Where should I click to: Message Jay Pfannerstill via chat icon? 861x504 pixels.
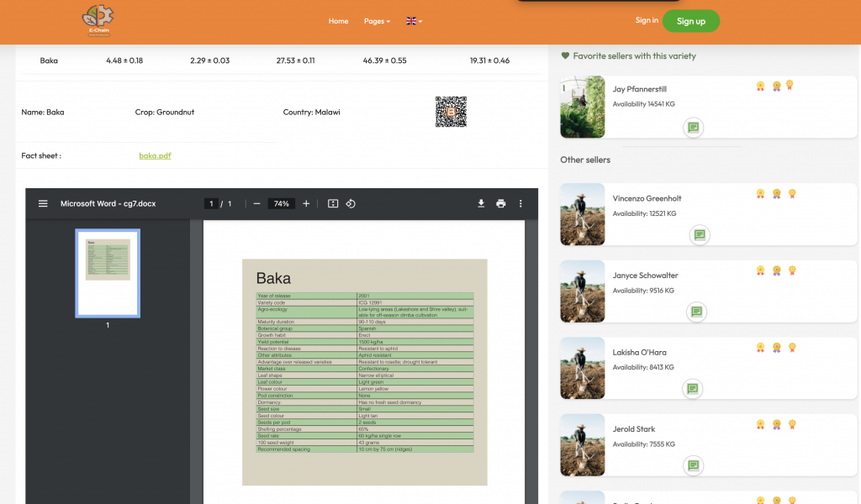coord(694,127)
